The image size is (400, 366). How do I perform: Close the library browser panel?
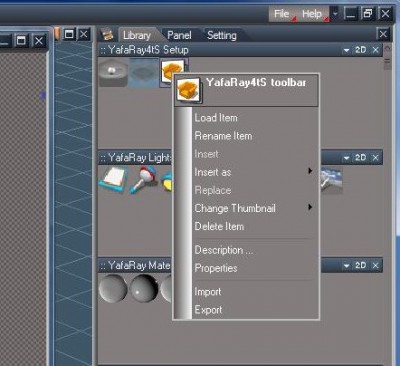click(383, 34)
